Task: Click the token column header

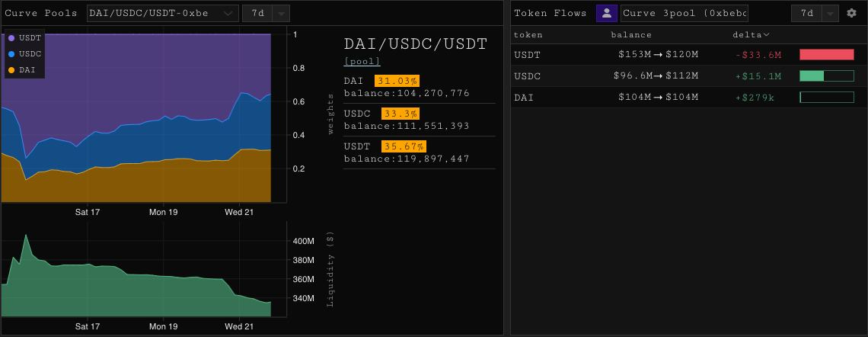Action: [528, 35]
